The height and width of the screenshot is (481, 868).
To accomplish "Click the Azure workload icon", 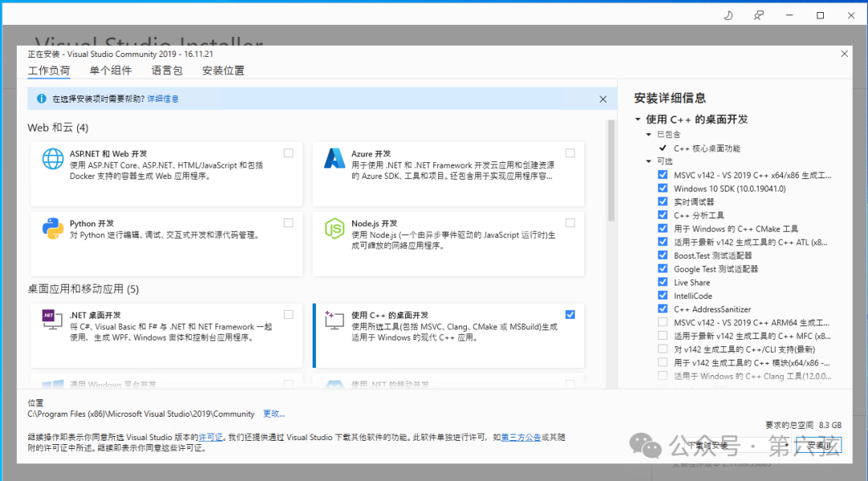I will 334,159.
